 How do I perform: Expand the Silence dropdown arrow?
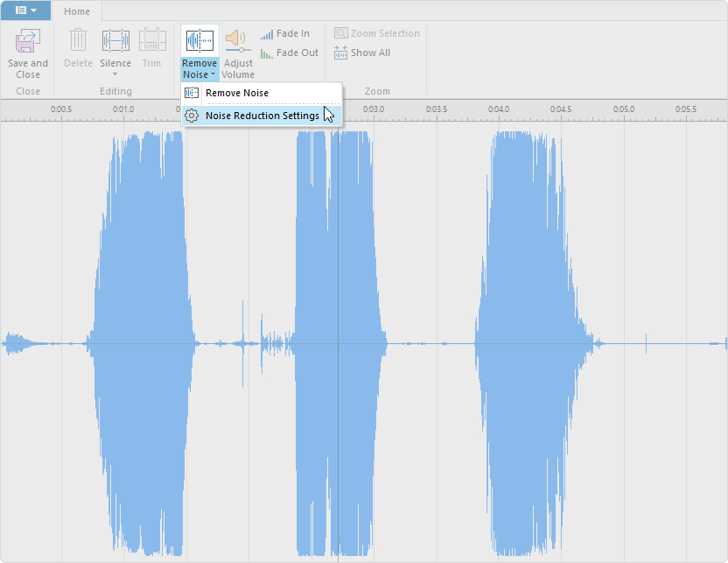click(115, 74)
